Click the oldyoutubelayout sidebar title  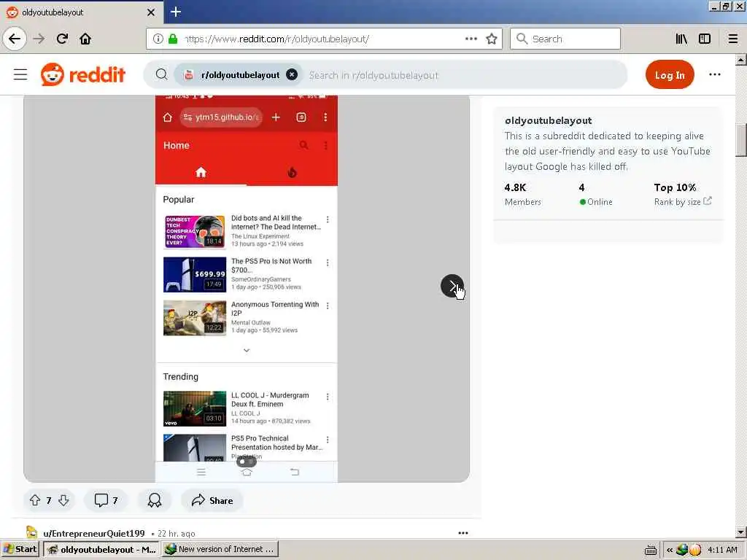(x=549, y=120)
